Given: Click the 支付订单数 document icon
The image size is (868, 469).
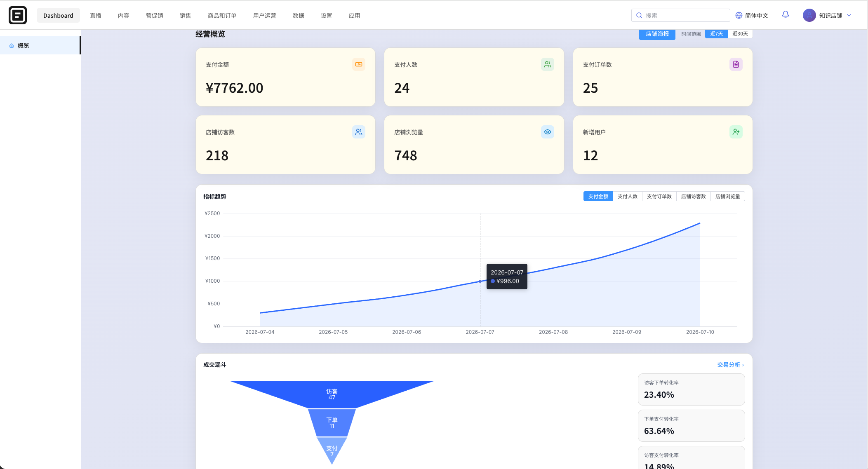Looking at the screenshot, I should coord(736,64).
